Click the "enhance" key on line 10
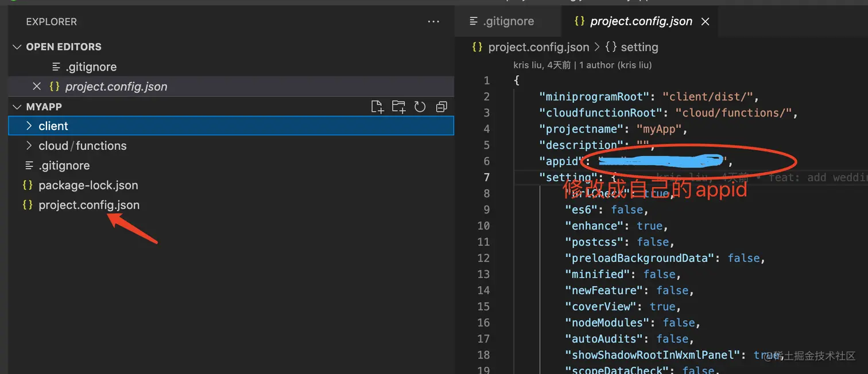 click(594, 225)
